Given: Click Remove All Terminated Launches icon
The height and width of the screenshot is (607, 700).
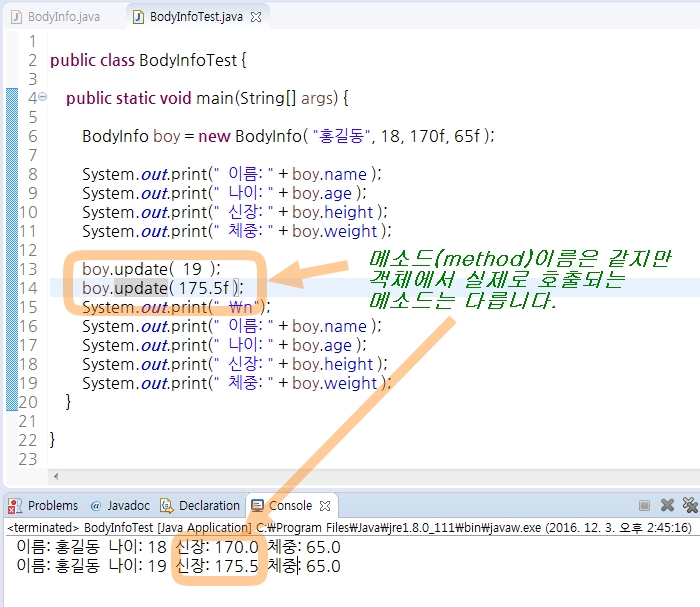Looking at the screenshot, I should (x=690, y=505).
